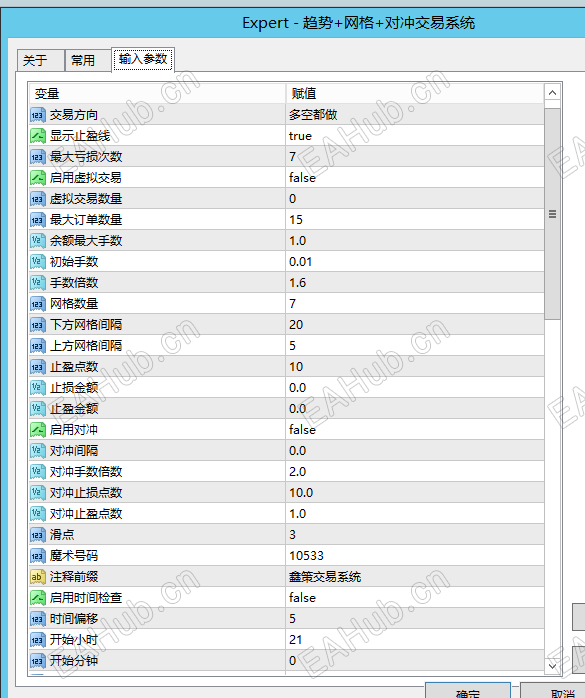
Task: Click the scrollbar down arrow
Action: click(x=552, y=666)
